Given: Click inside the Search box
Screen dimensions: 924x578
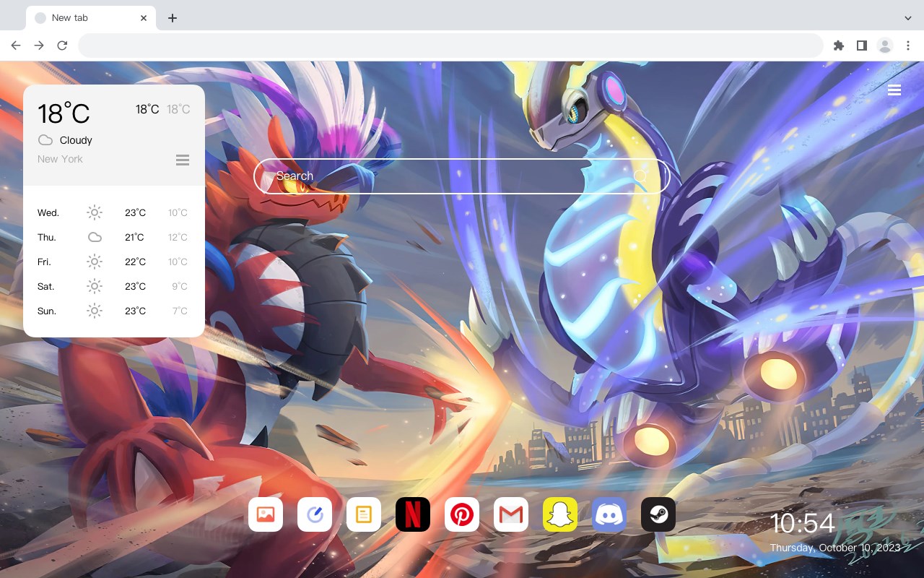Looking at the screenshot, I should (462, 176).
